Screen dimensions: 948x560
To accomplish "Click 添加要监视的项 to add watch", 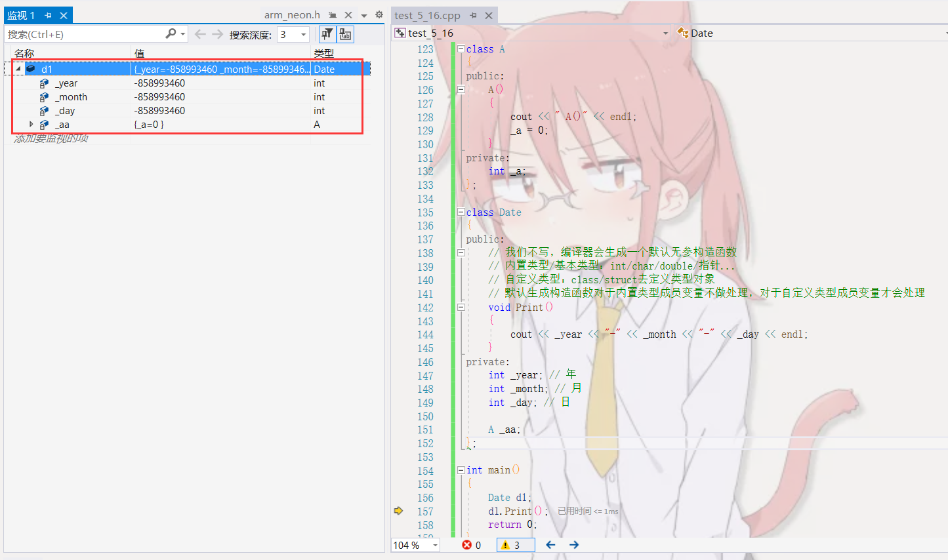I will 51,138.
